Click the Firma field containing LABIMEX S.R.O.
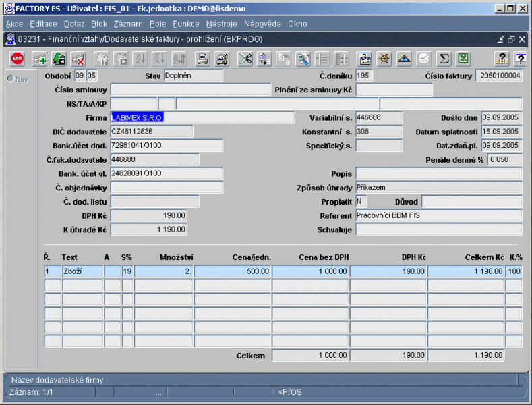 click(202, 117)
